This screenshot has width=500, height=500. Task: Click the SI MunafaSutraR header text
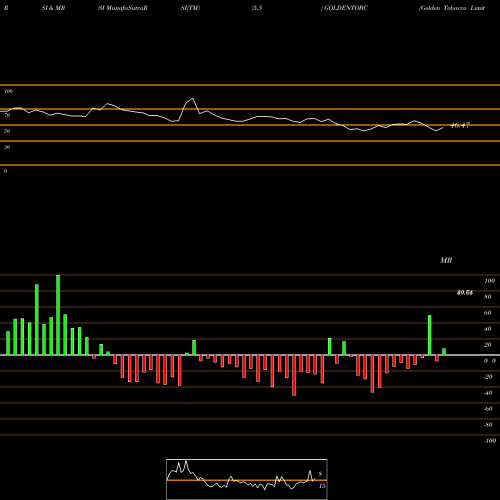[x=123, y=8]
